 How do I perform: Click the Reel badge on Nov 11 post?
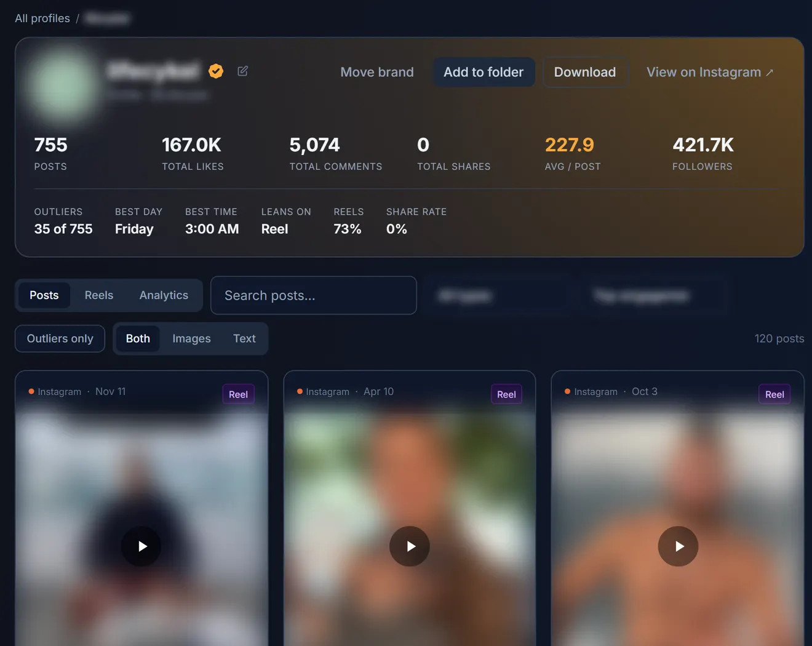coord(238,394)
